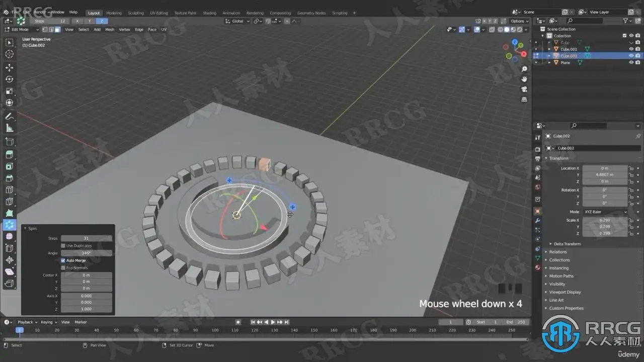Zoom viewport with the magnifier gizmo
Image resolution: width=644 pixels, height=362 pixels.
pyautogui.click(x=524, y=69)
